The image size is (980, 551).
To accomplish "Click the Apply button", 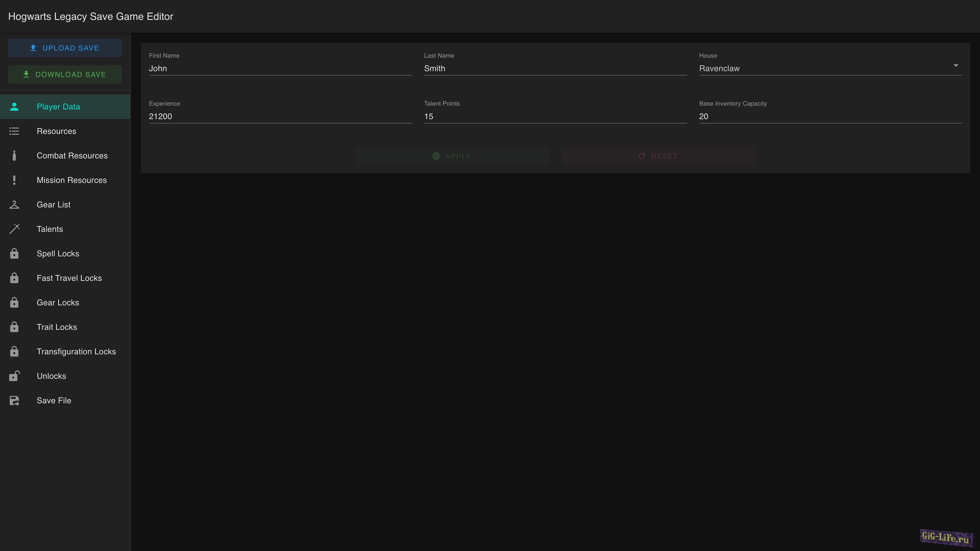I will point(452,156).
